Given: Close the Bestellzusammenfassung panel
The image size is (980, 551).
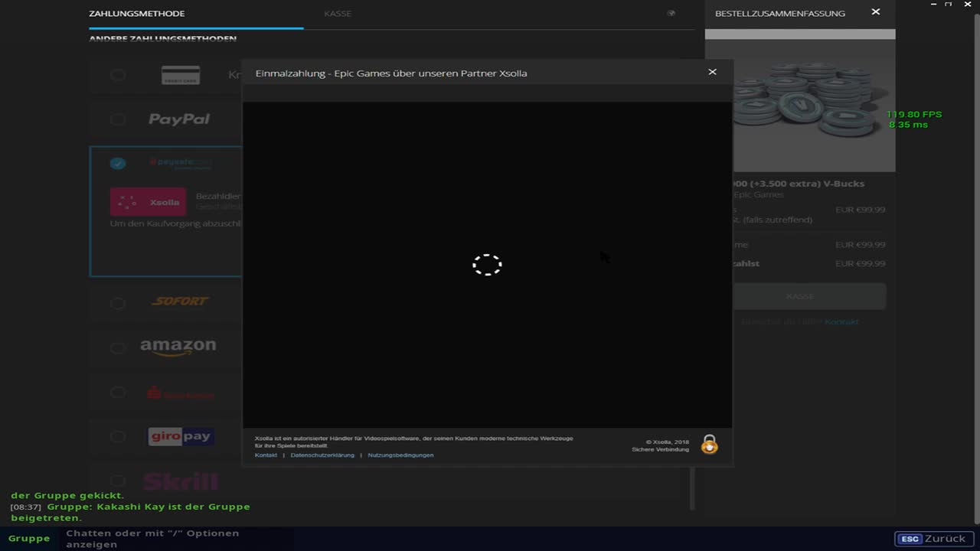Looking at the screenshot, I should click(876, 12).
